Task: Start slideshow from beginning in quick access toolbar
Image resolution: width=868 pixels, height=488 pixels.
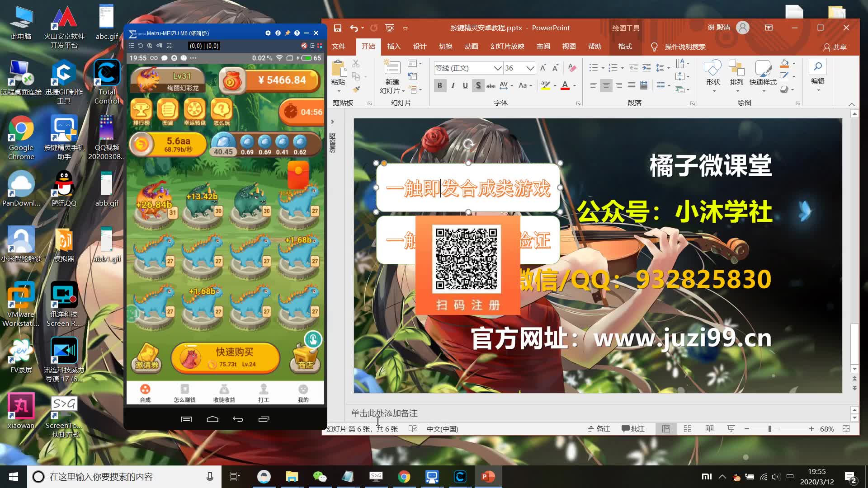Action: 389,28
